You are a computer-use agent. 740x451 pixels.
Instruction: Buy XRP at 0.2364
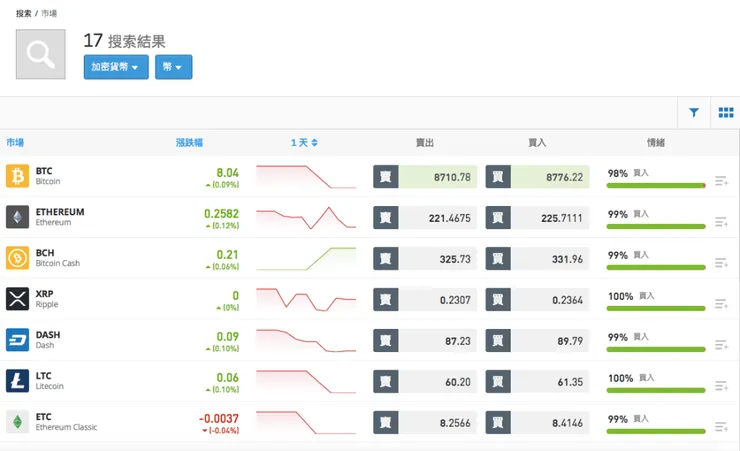(x=537, y=300)
